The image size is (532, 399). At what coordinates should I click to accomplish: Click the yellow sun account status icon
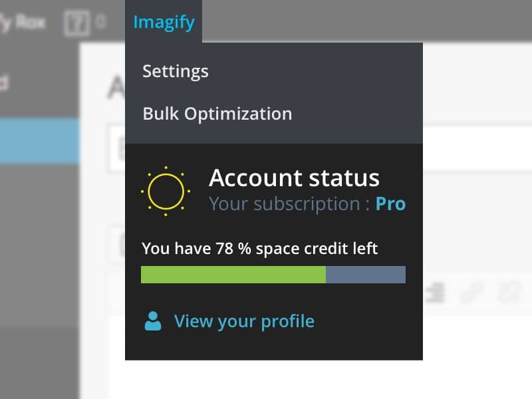point(166,192)
